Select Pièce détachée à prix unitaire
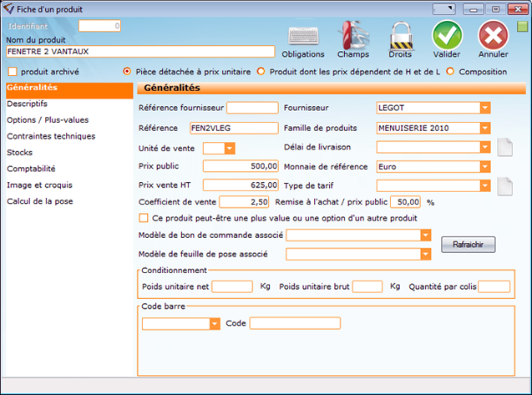This screenshot has height=395, width=532. pyautogui.click(x=127, y=72)
